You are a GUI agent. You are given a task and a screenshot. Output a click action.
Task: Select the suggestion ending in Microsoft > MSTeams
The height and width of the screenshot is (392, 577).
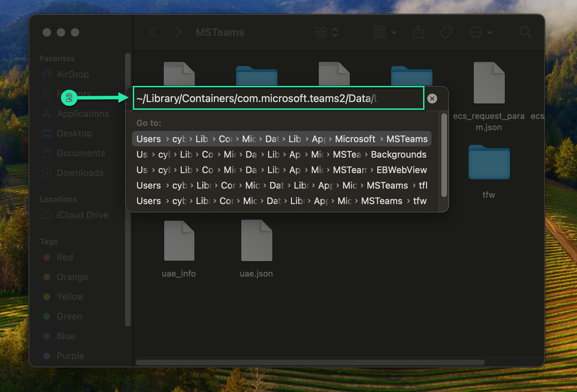click(x=282, y=139)
